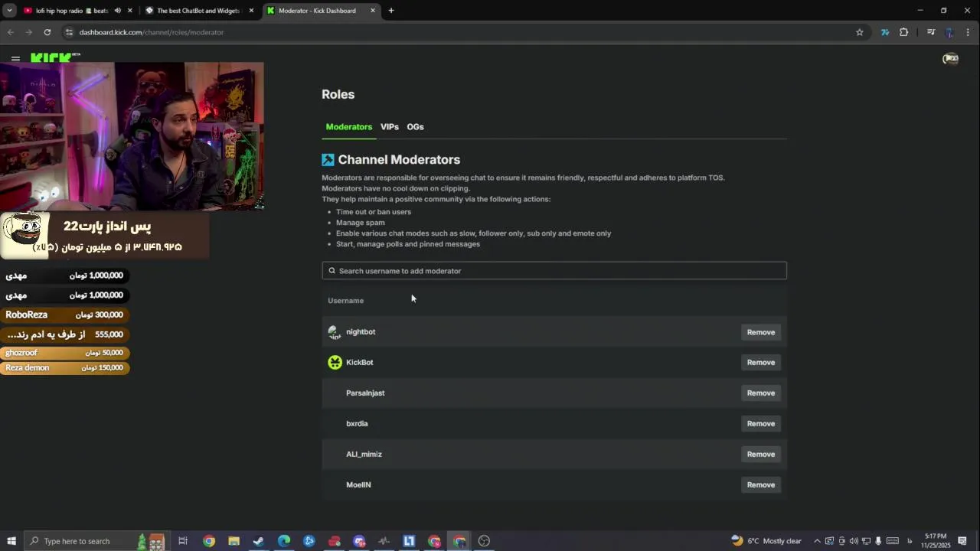Open Steam from the taskbar
Image resolution: width=980 pixels, height=551 pixels.
coord(259,541)
